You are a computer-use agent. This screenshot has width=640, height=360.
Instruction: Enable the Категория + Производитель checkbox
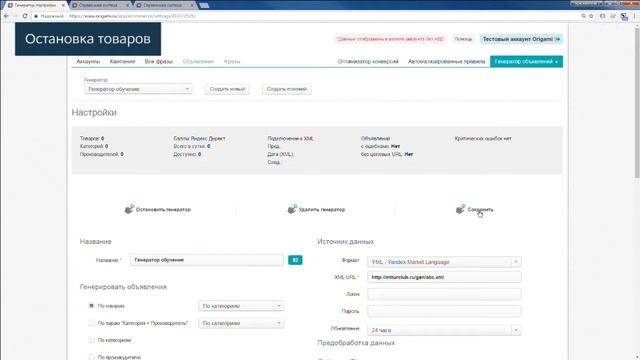[x=91, y=323]
